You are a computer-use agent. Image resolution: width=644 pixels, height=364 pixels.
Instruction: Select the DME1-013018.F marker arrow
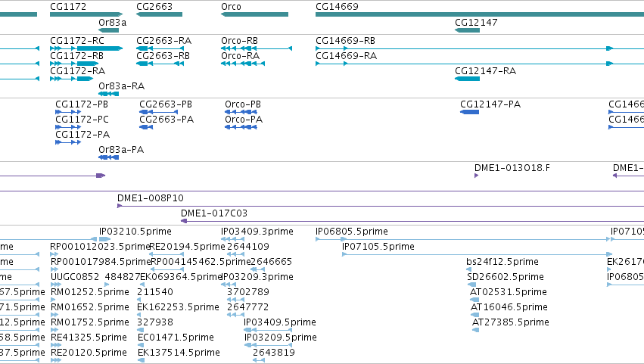(477, 176)
